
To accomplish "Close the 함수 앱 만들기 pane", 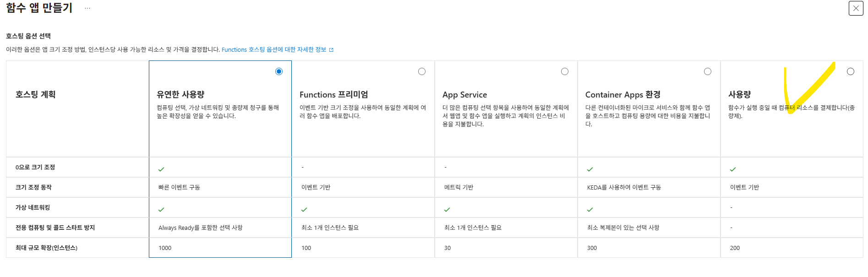I will [856, 8].
